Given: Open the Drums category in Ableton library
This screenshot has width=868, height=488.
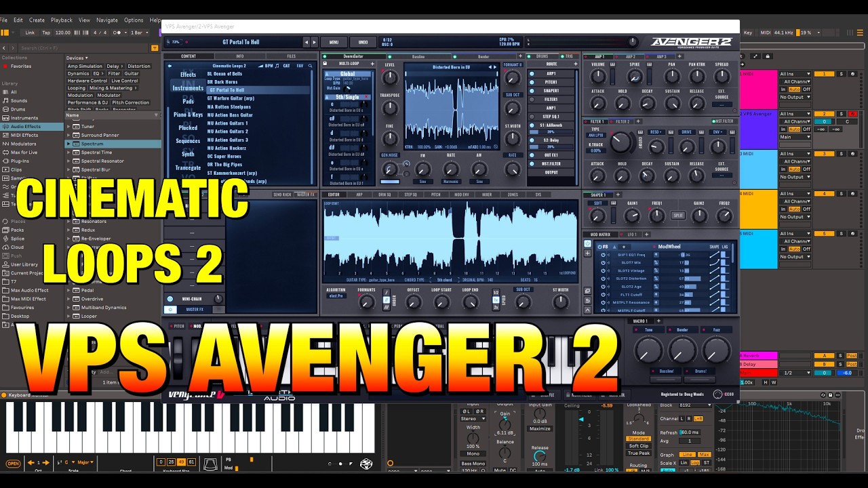Looking at the screenshot, I should click(x=18, y=109).
